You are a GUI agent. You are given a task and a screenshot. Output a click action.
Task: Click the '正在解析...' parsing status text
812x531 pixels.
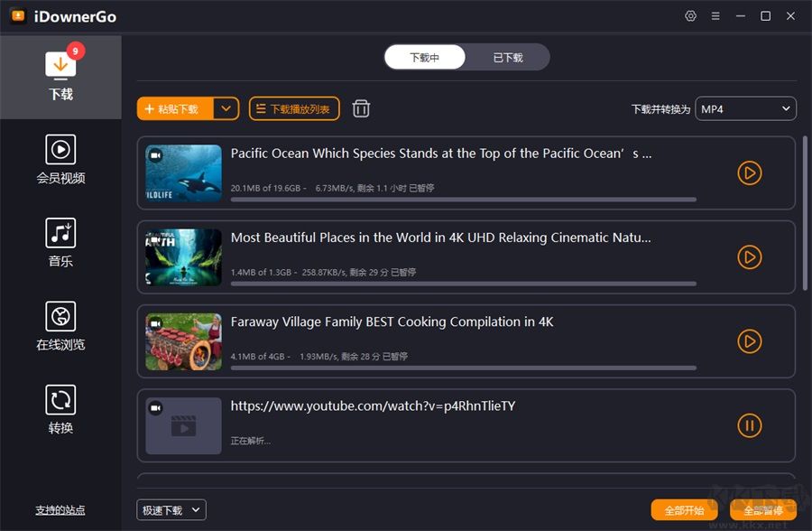click(x=251, y=441)
